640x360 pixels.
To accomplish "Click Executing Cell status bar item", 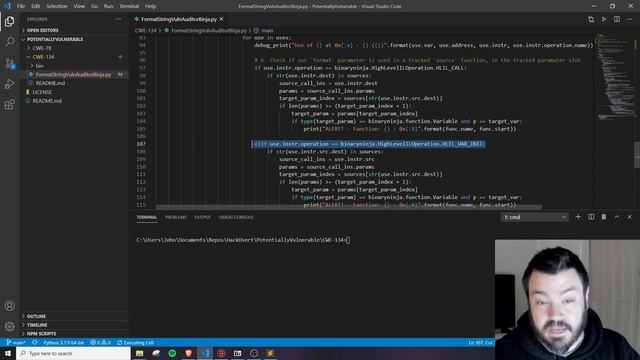I will coord(136,342).
